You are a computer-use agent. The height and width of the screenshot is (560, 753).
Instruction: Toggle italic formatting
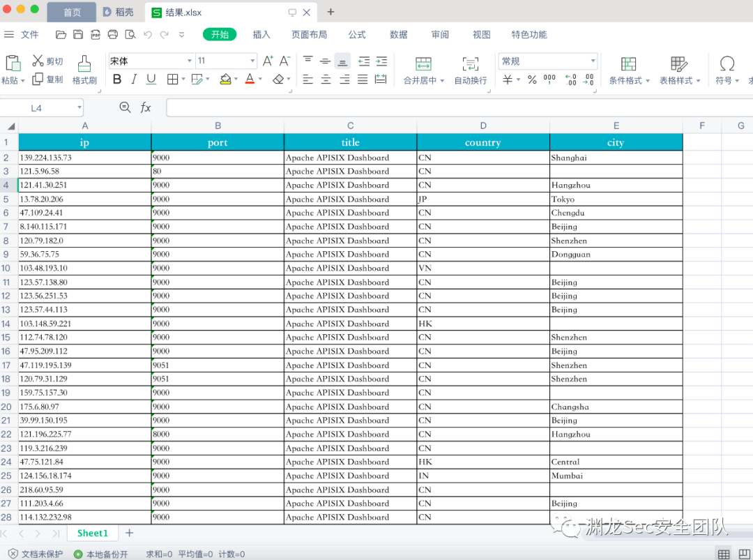tap(134, 80)
